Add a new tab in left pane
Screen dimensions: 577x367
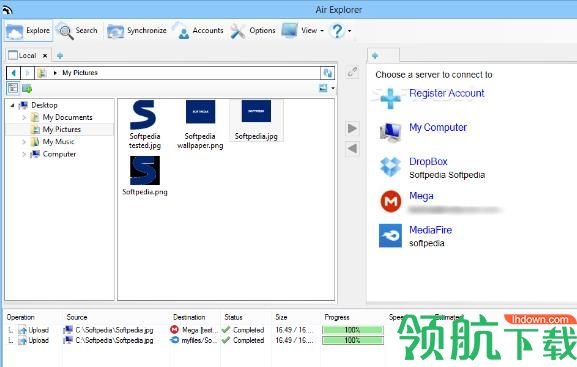tap(60, 56)
